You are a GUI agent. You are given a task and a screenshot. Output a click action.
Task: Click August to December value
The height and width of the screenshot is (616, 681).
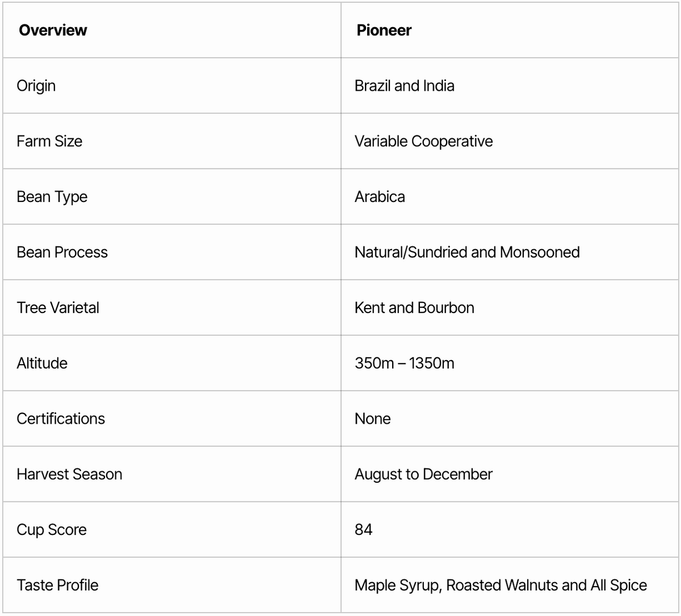pyautogui.click(x=423, y=474)
